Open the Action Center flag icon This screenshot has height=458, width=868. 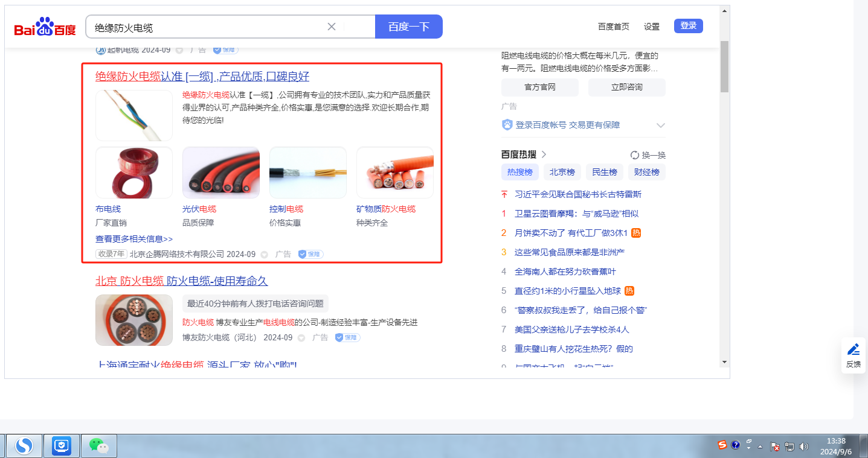(775, 447)
